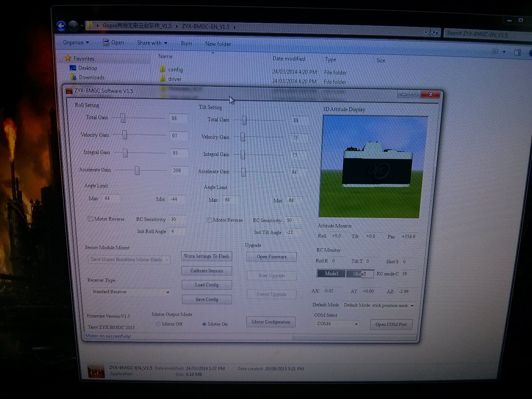
Task: Click the Save Config button
Action: 207,299
